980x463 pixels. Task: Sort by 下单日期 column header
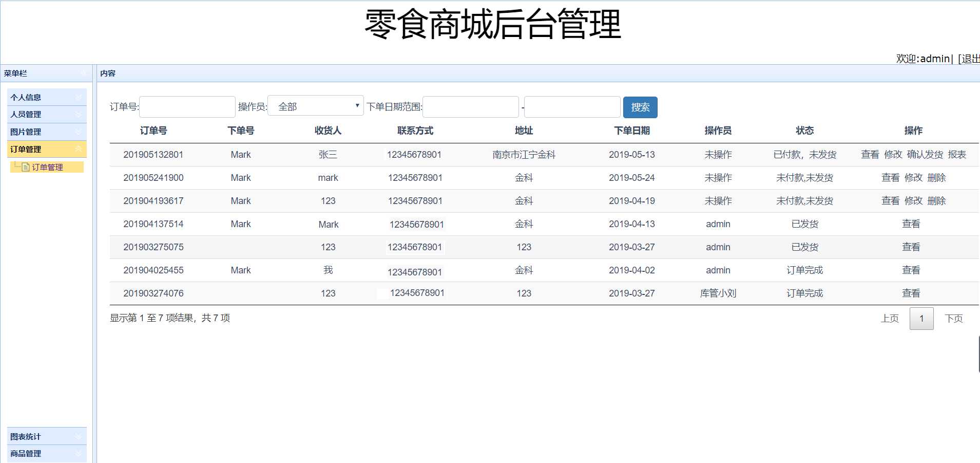[632, 131]
